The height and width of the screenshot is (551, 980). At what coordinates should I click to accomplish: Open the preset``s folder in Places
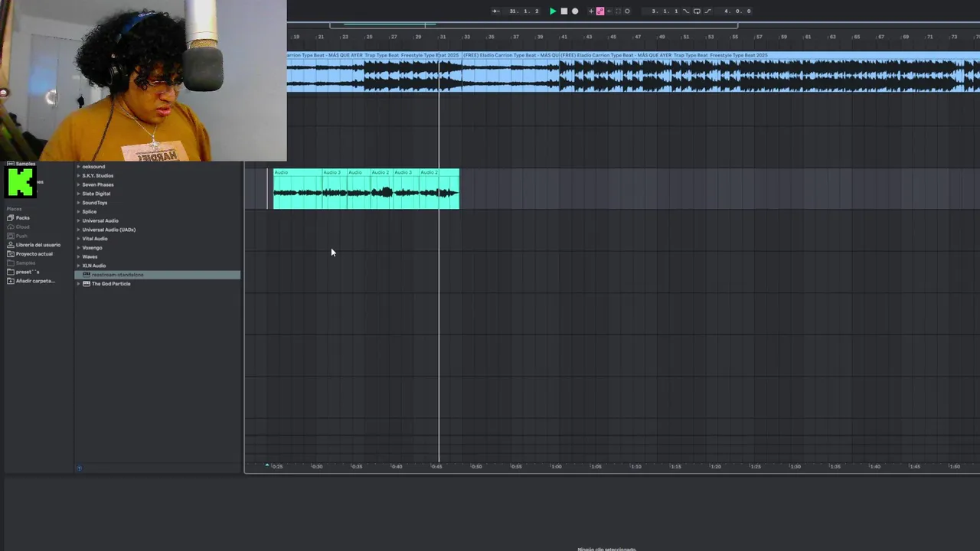(x=27, y=272)
